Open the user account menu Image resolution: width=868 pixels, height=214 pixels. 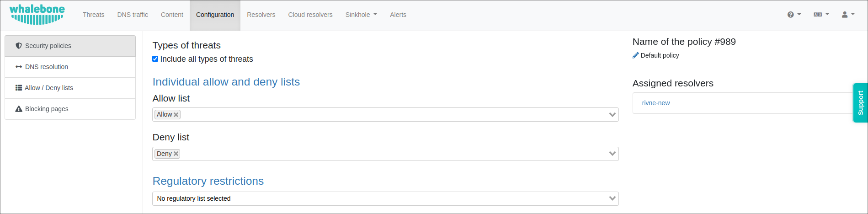click(848, 15)
